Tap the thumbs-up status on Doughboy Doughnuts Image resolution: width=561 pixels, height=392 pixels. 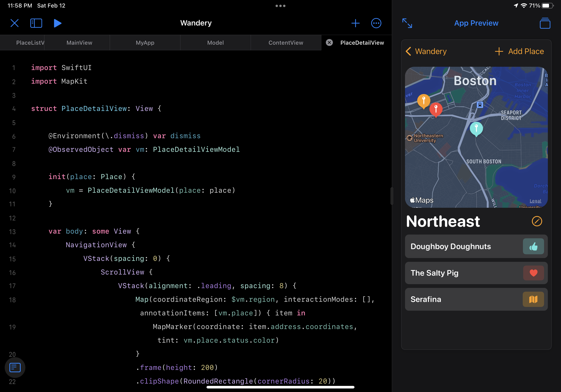point(533,246)
